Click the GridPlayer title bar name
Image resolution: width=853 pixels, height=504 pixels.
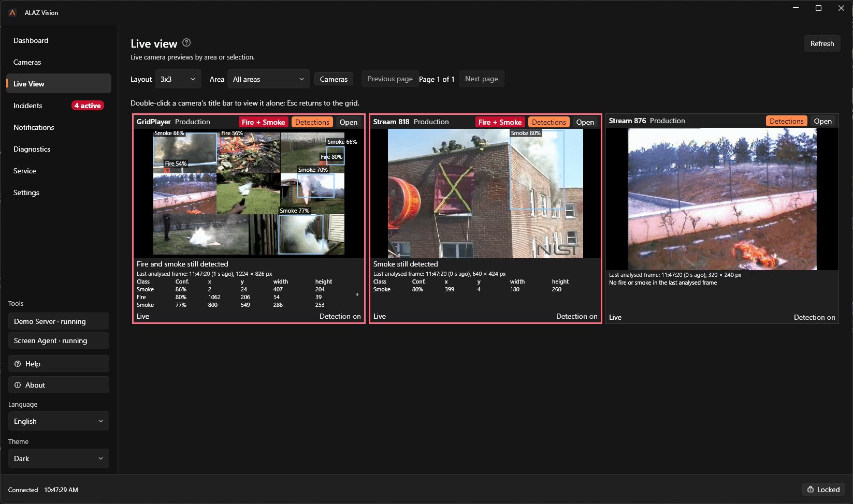coord(154,122)
